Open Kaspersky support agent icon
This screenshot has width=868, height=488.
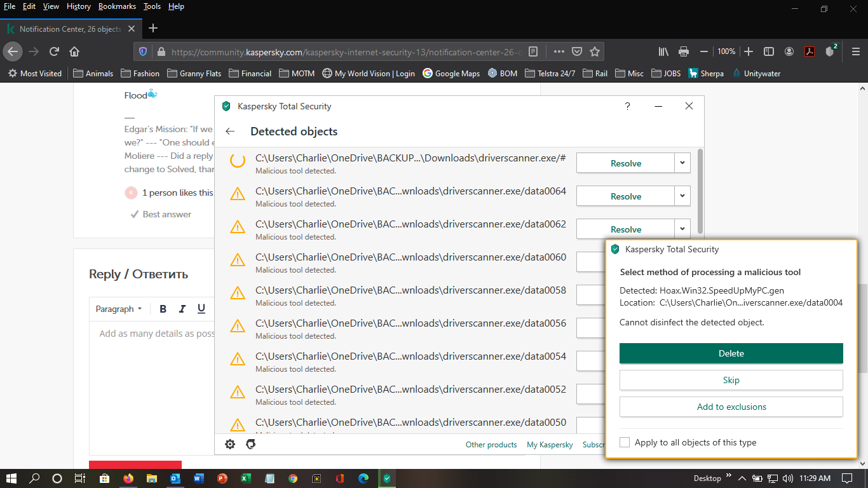point(251,444)
